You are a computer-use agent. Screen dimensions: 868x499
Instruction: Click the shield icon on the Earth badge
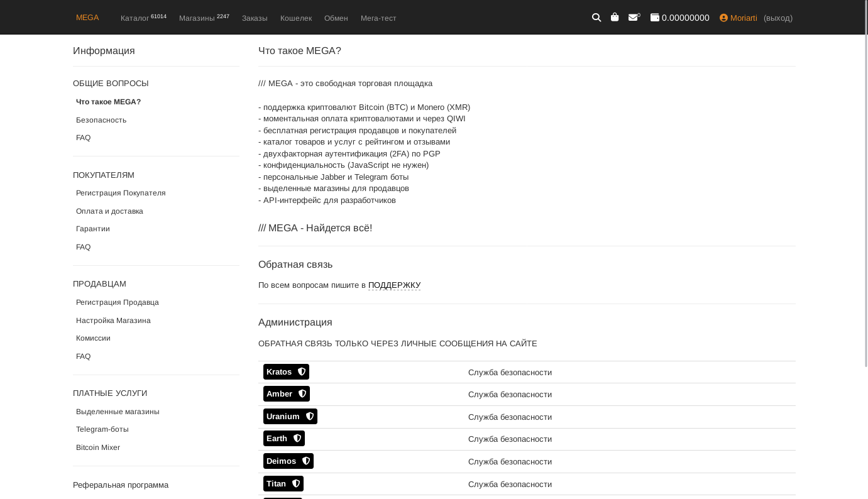(297, 439)
